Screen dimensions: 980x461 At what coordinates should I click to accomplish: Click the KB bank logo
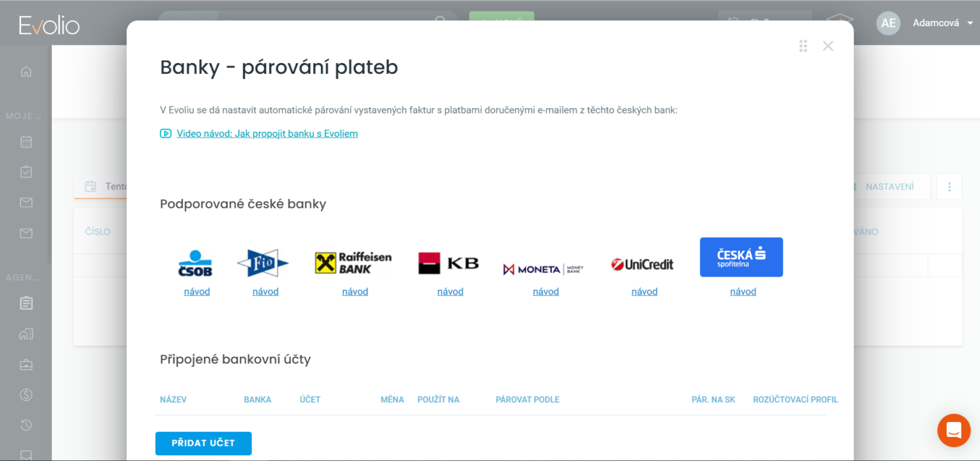[x=449, y=263]
